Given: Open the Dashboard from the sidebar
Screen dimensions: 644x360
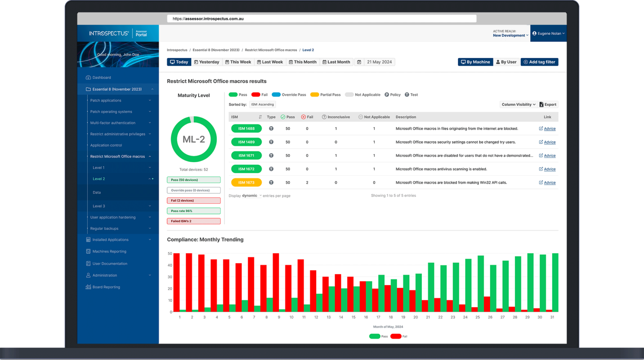Looking at the screenshot, I should point(101,78).
